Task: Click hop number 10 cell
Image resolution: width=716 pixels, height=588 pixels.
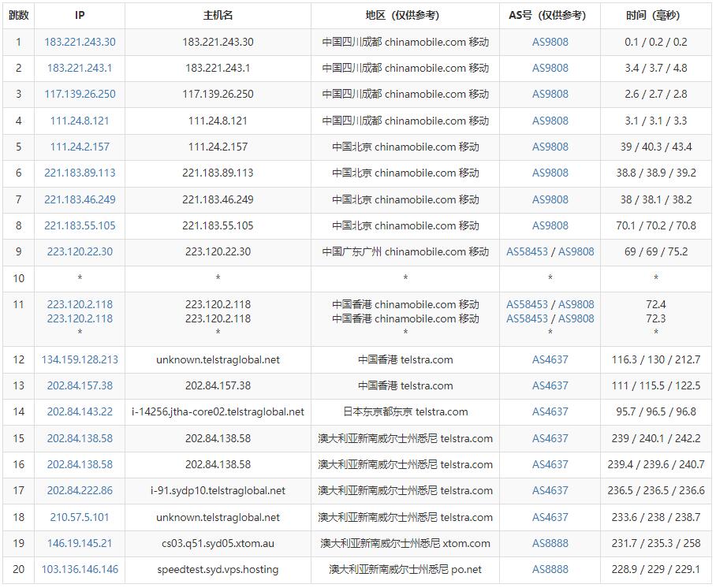Action: [19, 278]
